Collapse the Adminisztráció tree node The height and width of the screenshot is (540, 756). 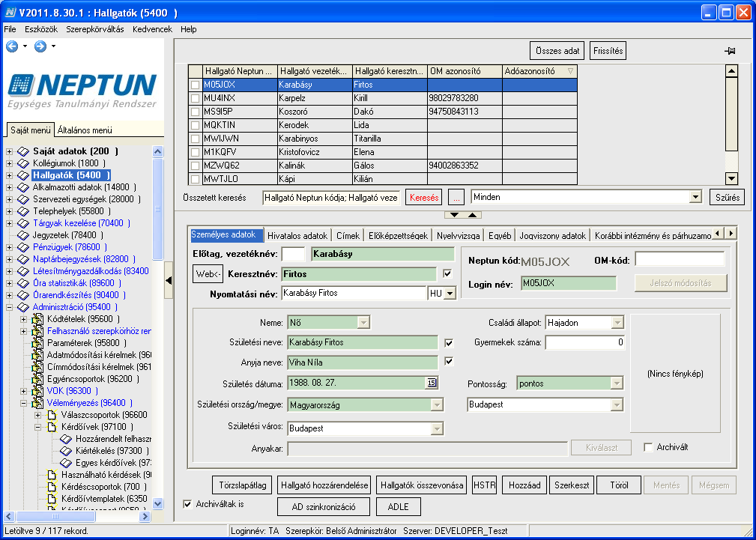point(9,307)
